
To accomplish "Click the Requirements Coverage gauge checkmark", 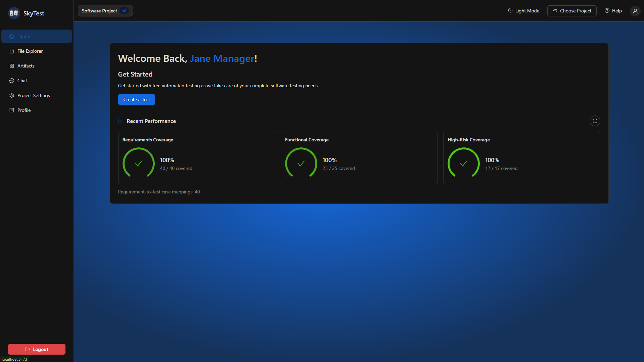I will [138, 164].
